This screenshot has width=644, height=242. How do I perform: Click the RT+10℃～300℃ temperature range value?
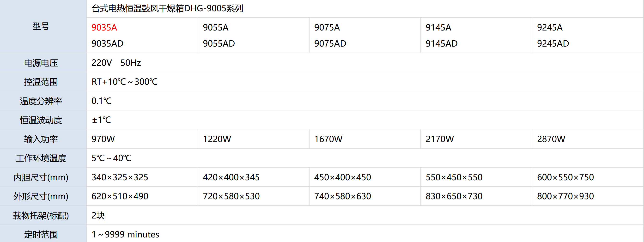124,82
